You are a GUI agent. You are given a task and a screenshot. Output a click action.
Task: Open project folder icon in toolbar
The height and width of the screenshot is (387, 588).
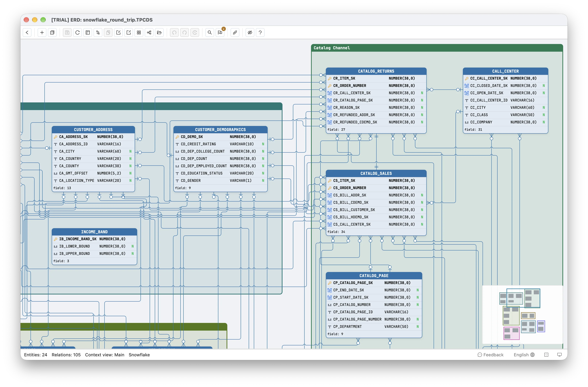tap(159, 32)
